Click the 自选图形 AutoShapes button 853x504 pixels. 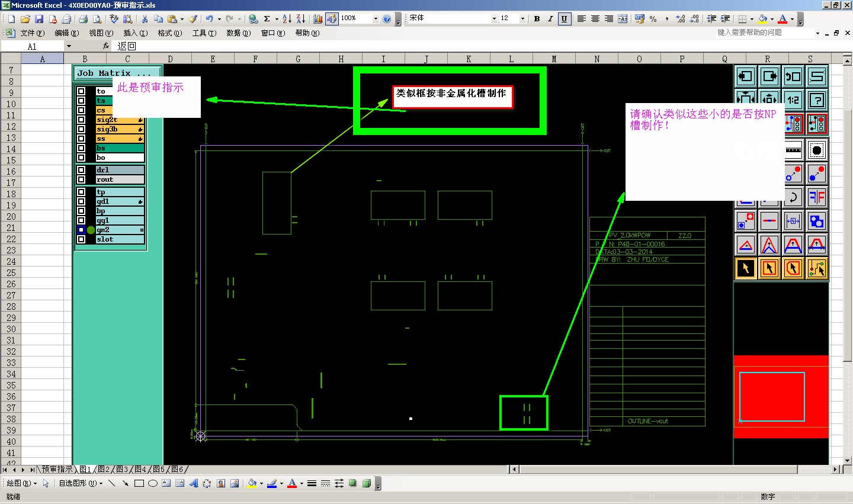tap(81, 483)
